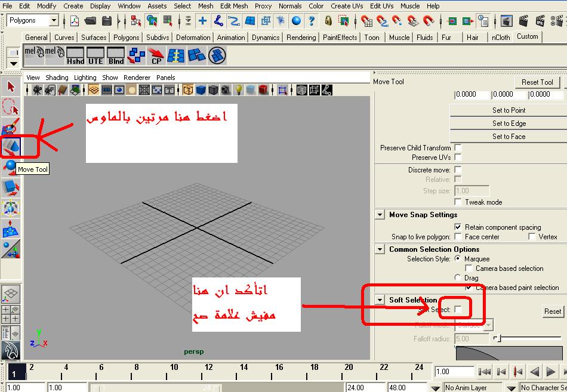Open the shelf options down arrow
Image resolution: width=567 pixels, height=392 pixels.
tap(13, 64)
